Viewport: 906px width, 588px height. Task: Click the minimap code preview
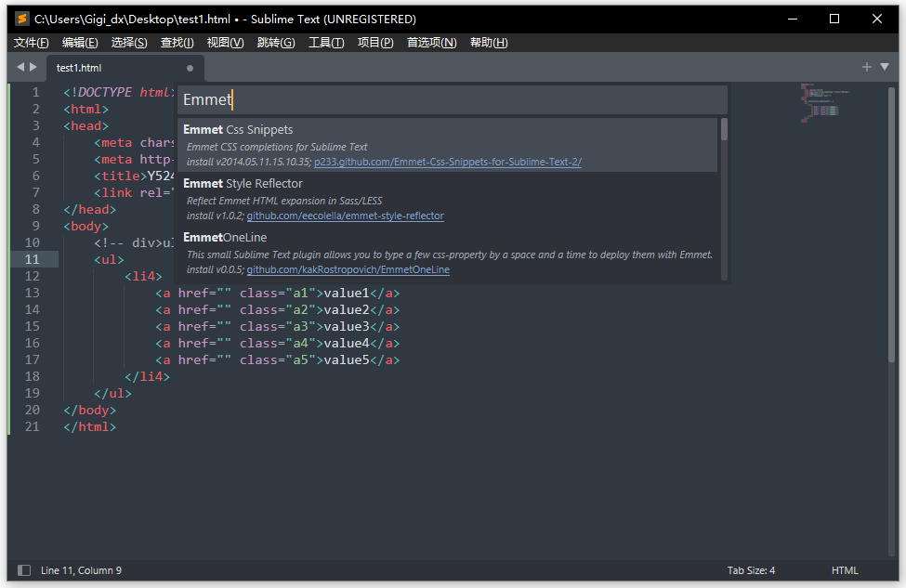[x=823, y=103]
